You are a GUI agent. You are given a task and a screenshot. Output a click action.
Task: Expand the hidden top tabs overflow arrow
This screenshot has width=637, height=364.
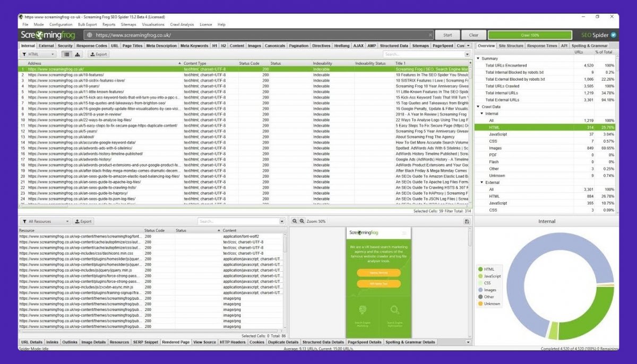tap(468, 46)
